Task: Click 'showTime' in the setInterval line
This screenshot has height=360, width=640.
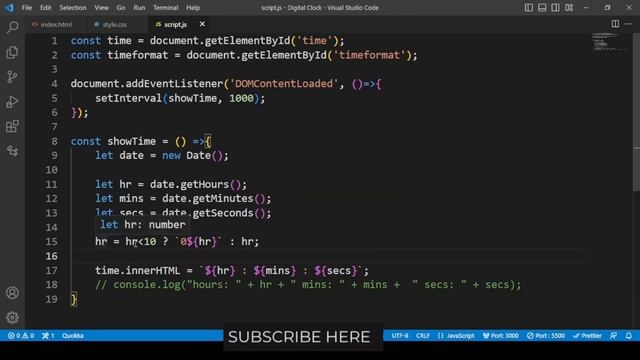Action: tap(193, 98)
